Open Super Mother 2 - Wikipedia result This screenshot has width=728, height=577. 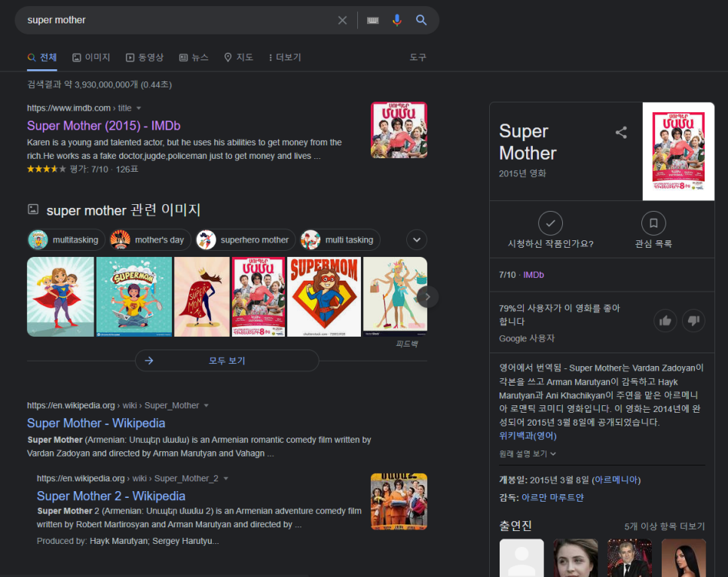[111, 496]
